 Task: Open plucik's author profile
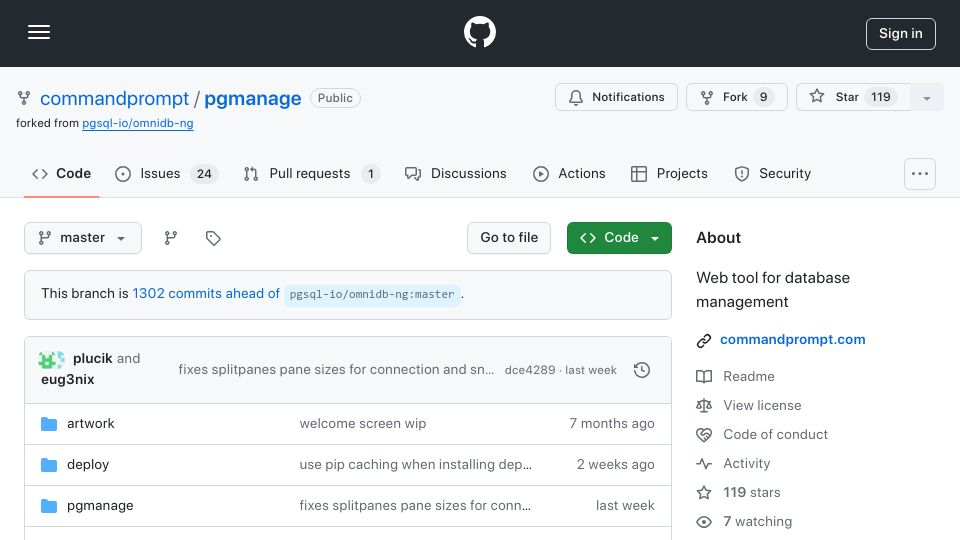92,358
